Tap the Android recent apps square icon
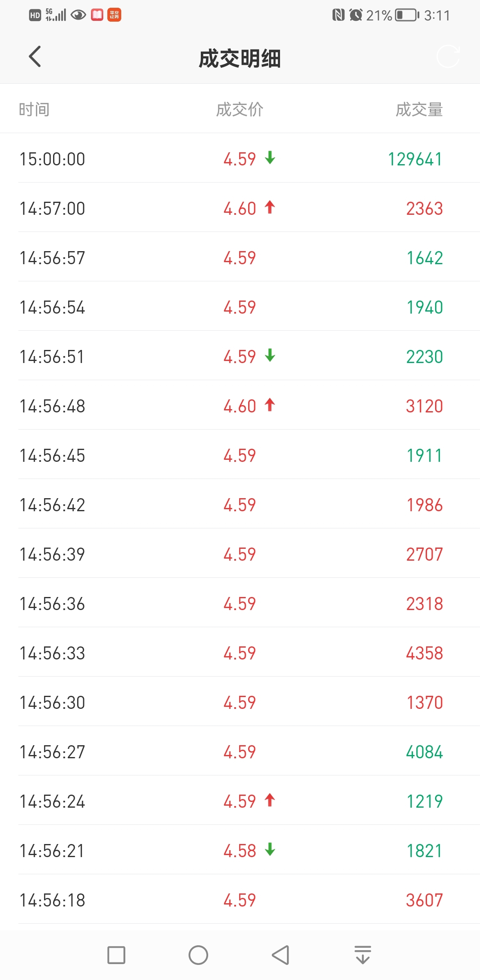 tap(116, 955)
